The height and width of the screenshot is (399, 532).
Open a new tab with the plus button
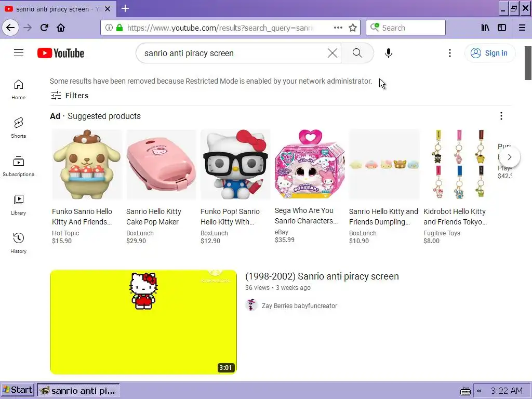[125, 8]
